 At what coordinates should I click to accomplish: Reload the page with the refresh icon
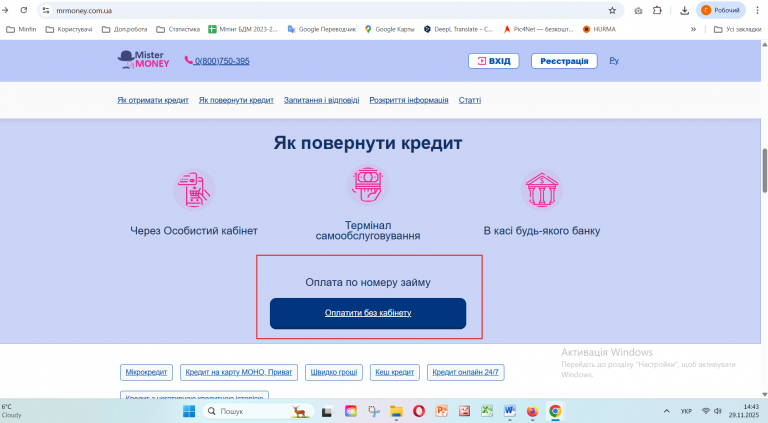24,10
